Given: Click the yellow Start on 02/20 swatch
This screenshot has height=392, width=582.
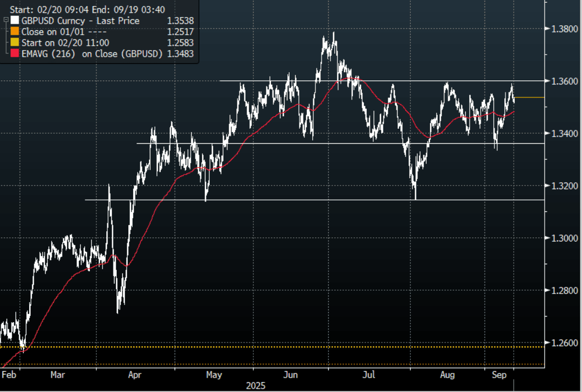Looking at the screenshot, I should click(x=15, y=43).
